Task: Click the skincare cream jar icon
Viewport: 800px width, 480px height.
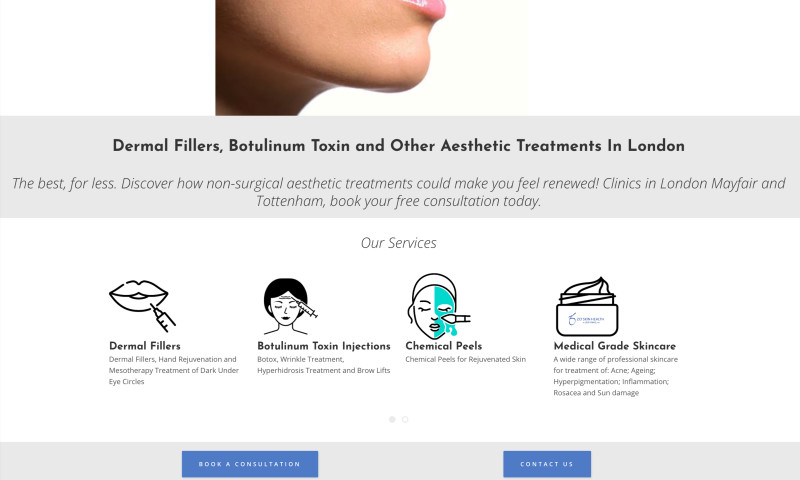Action: [587, 307]
